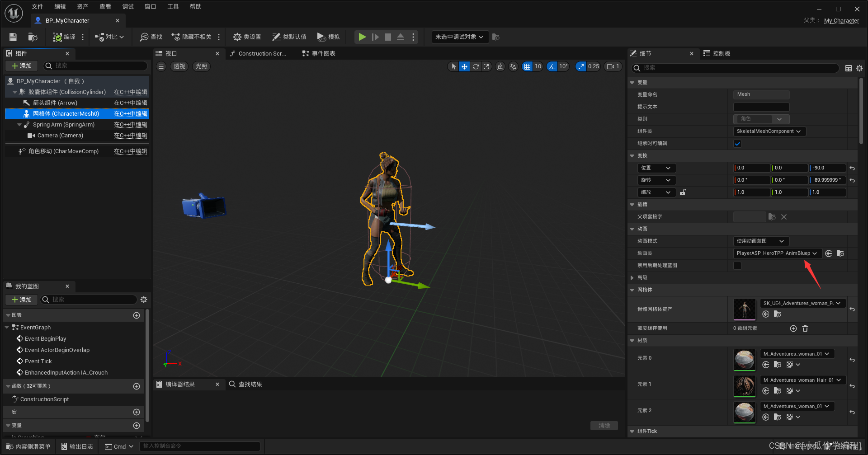This screenshot has width=868, height=455.
Task: Open 动画模式 animation mode dropdown
Action: click(761, 241)
